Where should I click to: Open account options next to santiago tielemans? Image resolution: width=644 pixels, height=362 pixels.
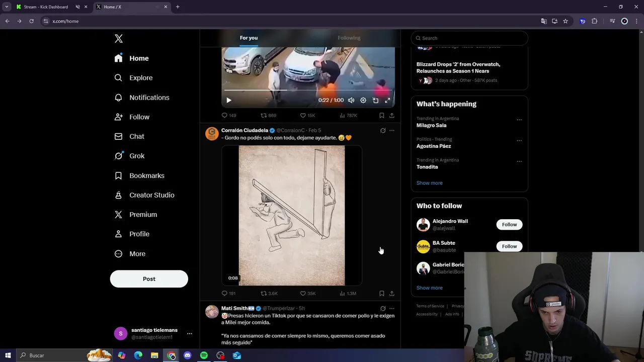pyautogui.click(x=190, y=333)
